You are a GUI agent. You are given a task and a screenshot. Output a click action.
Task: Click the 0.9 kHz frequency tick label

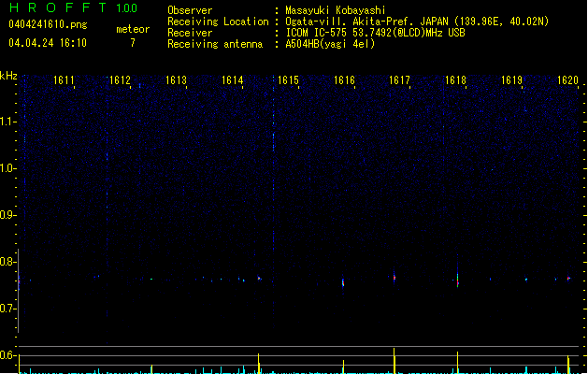(7, 215)
